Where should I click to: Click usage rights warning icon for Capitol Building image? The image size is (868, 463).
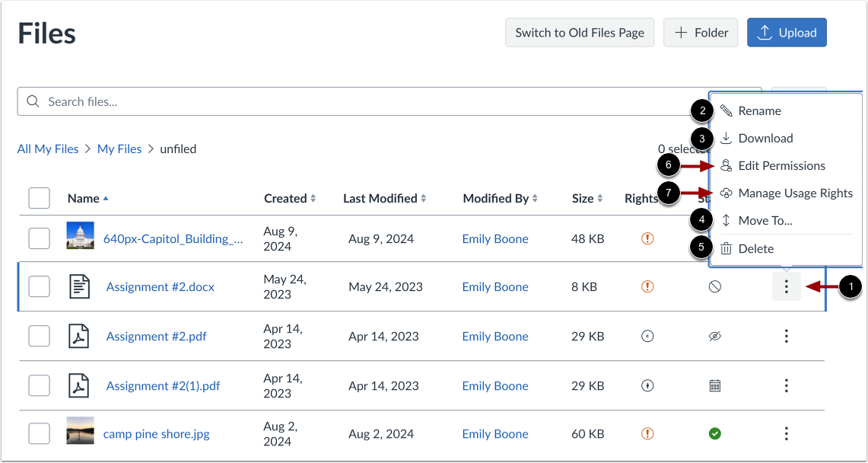(x=647, y=239)
